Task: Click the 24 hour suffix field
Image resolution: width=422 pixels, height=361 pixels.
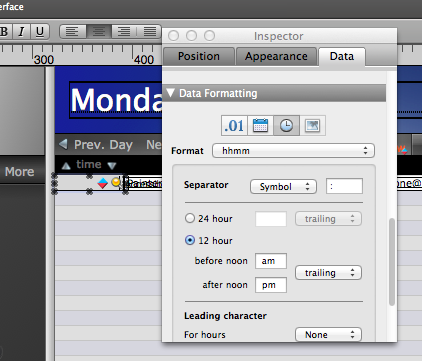Action: tap(271, 219)
